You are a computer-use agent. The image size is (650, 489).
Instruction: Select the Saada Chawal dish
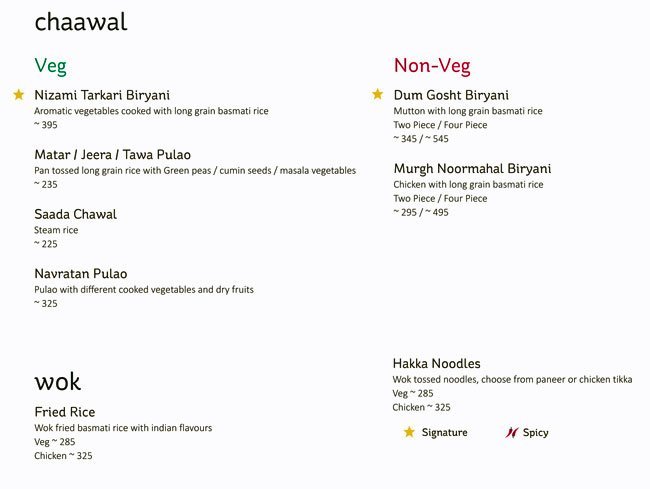(x=75, y=214)
